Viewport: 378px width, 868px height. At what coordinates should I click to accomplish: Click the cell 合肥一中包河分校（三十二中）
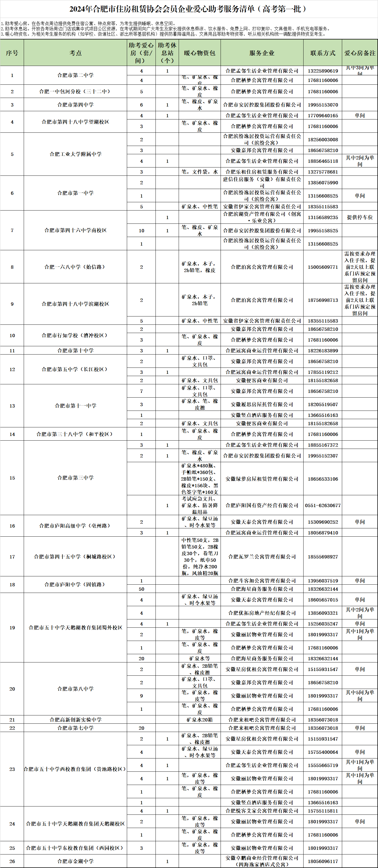[x=75, y=91]
